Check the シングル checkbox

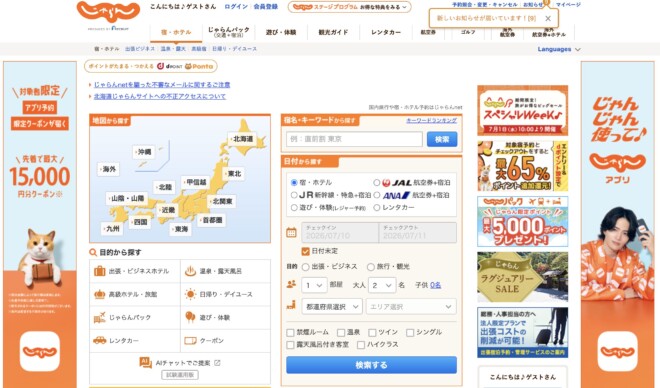[x=410, y=332]
